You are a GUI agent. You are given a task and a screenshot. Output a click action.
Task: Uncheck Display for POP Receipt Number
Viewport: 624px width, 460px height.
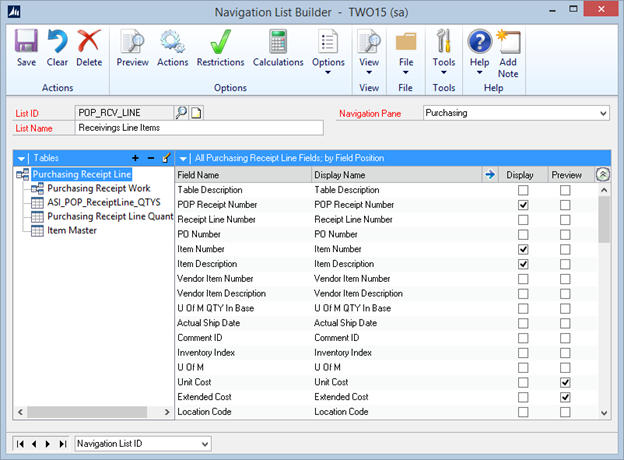tap(523, 205)
